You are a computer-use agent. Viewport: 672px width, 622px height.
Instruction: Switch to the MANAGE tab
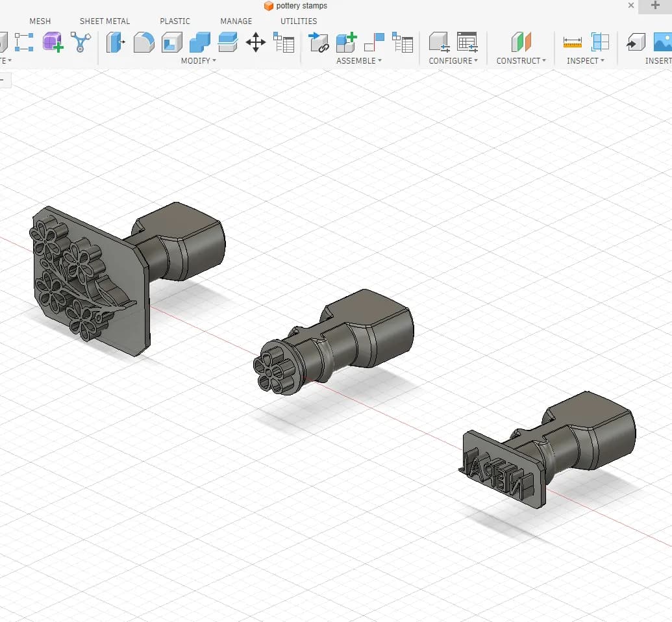(x=236, y=21)
